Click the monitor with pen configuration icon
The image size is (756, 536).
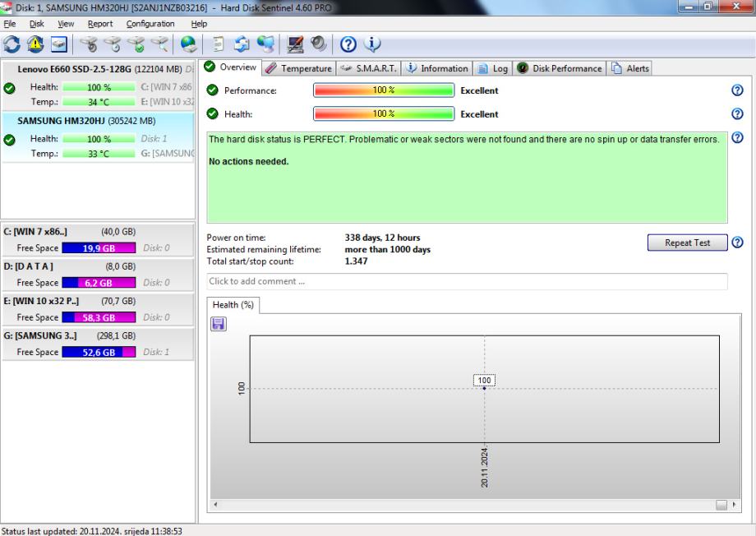pyautogui.click(x=295, y=44)
